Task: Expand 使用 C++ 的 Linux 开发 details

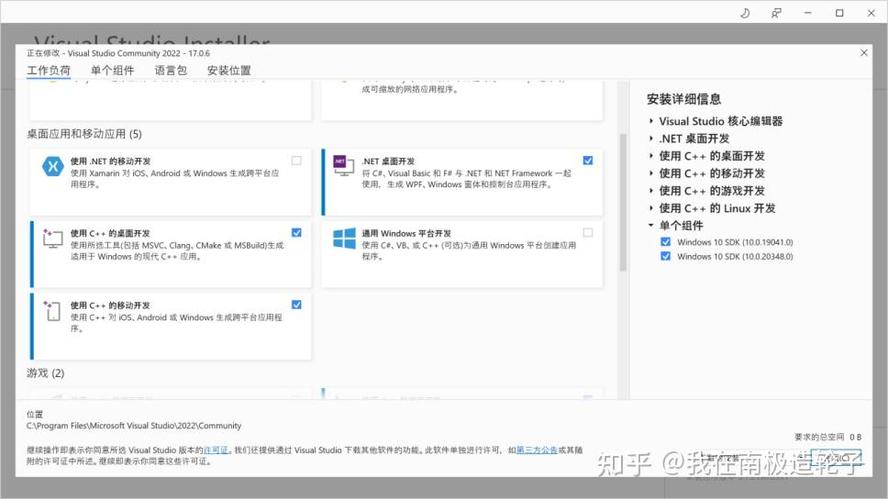Action: [651, 208]
